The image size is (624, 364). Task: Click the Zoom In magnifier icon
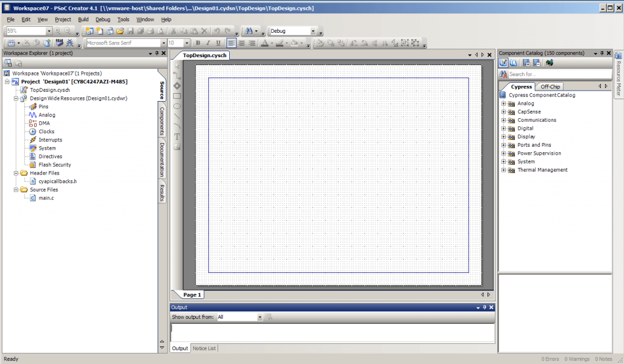[58, 31]
